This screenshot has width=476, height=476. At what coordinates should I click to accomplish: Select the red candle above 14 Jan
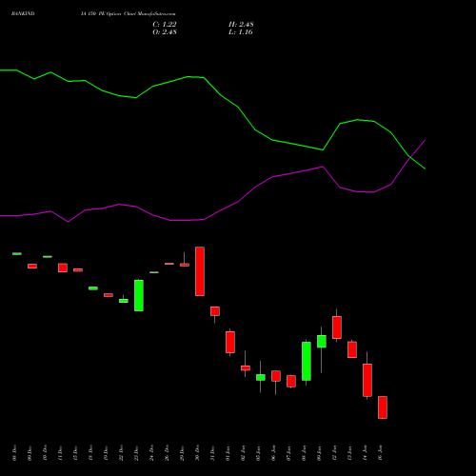pyautogui.click(x=367, y=380)
